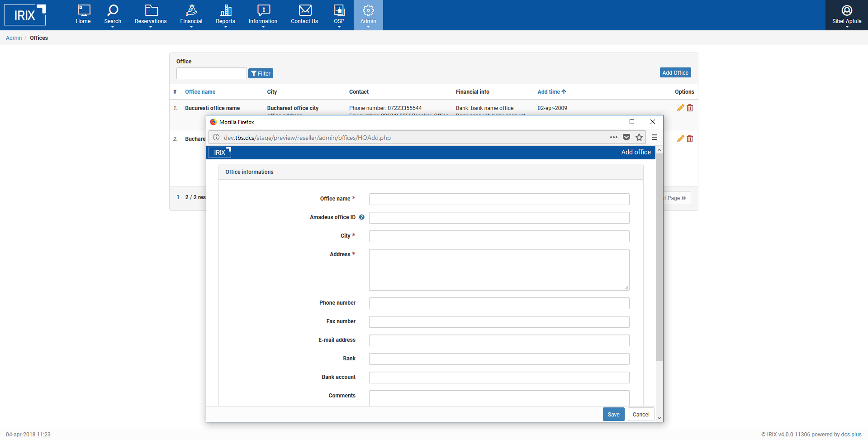Click the Admin breadcrumb link
The width and height of the screenshot is (868, 440).
point(14,38)
